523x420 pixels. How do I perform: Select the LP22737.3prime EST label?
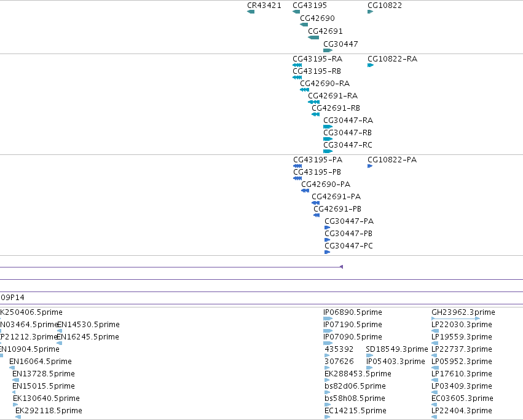pyautogui.click(x=462, y=349)
